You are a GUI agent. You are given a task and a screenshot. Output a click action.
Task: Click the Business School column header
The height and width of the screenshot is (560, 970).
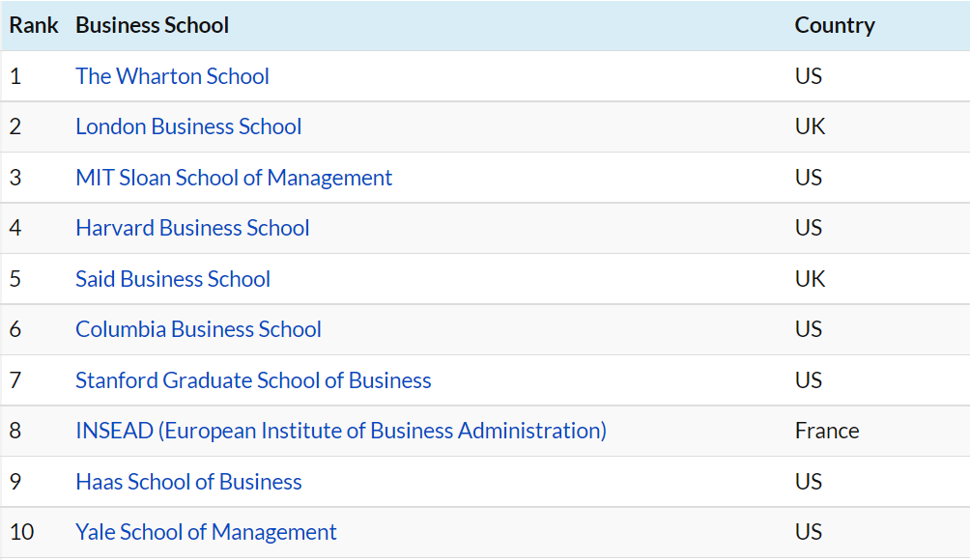pyautogui.click(x=152, y=25)
